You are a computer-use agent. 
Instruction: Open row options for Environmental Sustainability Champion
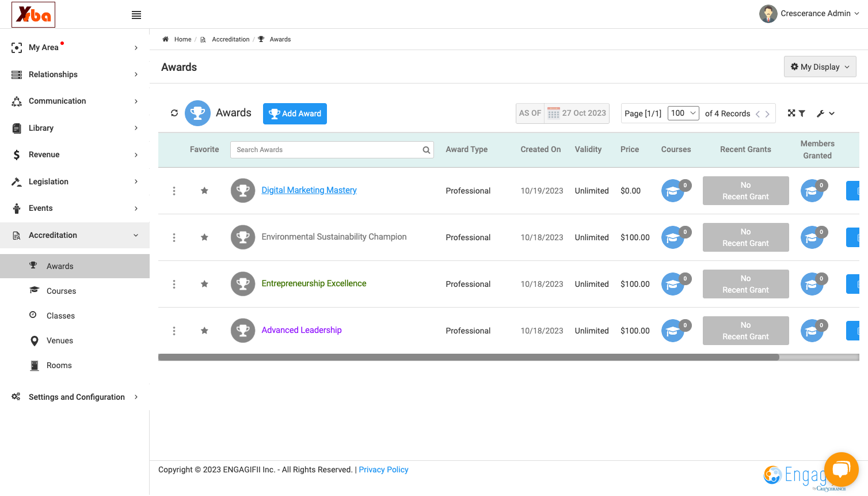coord(174,237)
